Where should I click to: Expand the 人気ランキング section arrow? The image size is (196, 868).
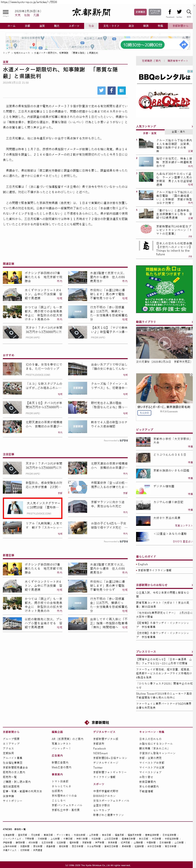192,126
